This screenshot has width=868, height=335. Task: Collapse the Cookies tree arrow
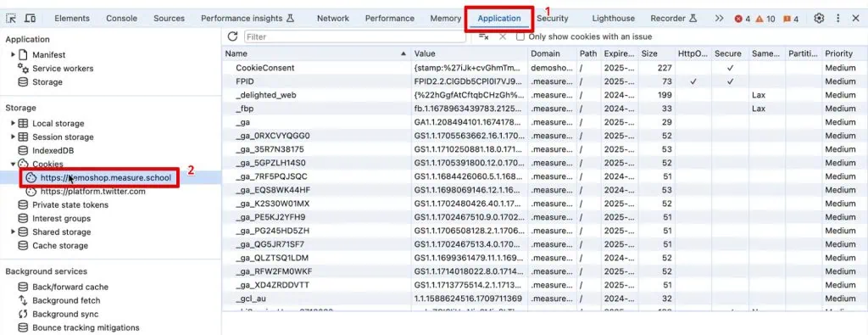tap(14, 164)
